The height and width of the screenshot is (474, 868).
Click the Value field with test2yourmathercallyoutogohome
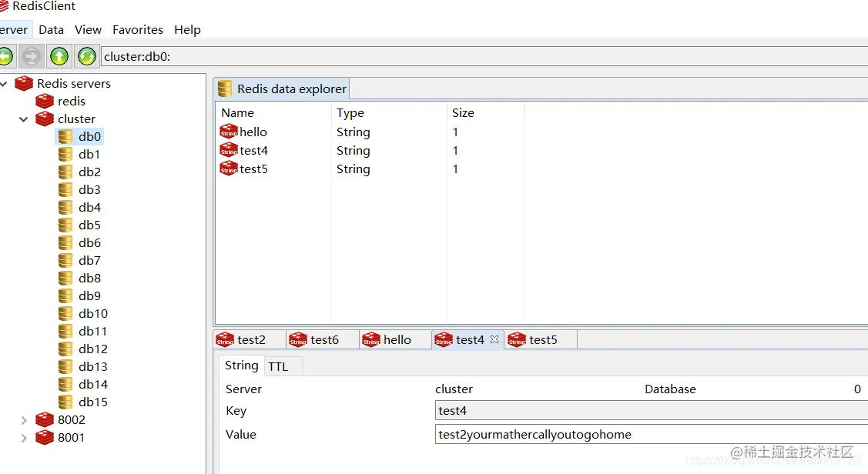(652, 434)
